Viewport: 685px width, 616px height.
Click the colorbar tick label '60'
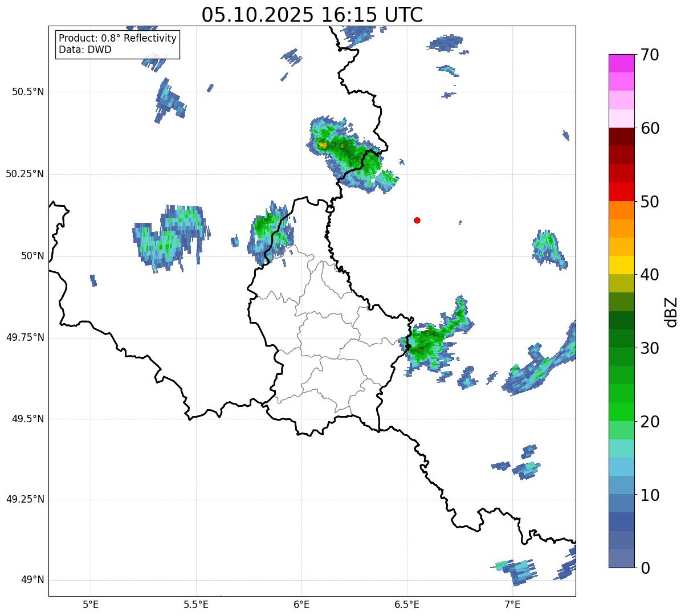pos(650,128)
